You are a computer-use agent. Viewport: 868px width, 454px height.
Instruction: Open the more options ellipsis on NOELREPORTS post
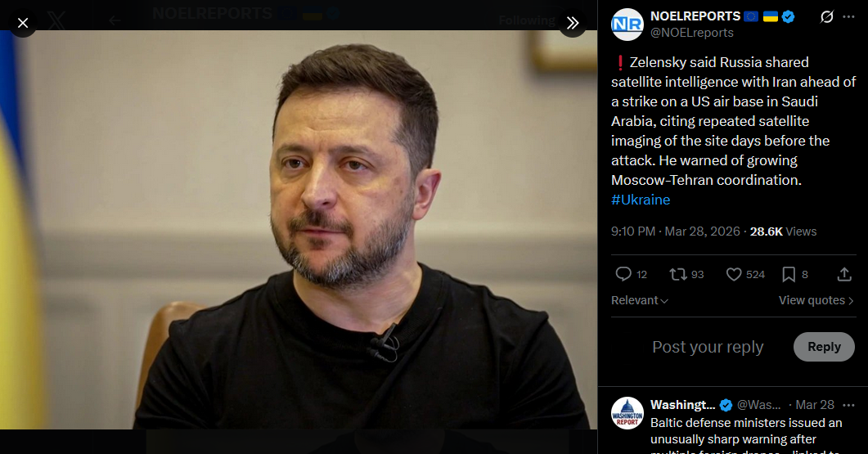[848, 17]
